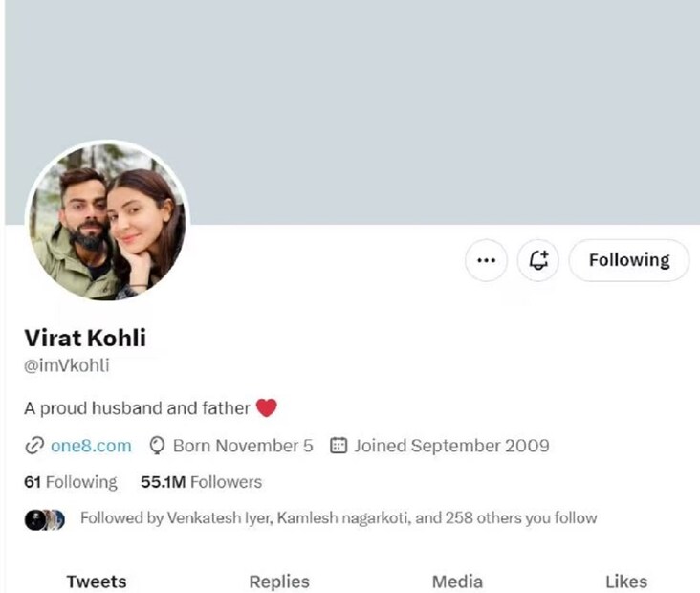The image size is (700, 593).
Task: Go to the Likes tab
Action: pyautogui.click(x=626, y=581)
